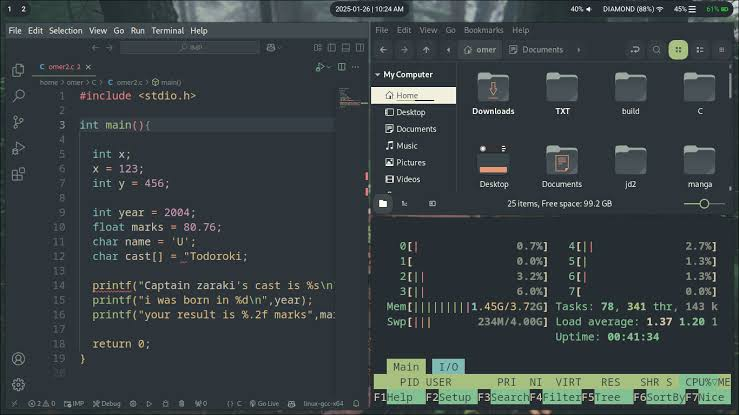The height and width of the screenshot is (415, 739).
Task: Open the Bookmarks menu in file manager
Action: pos(484,30)
